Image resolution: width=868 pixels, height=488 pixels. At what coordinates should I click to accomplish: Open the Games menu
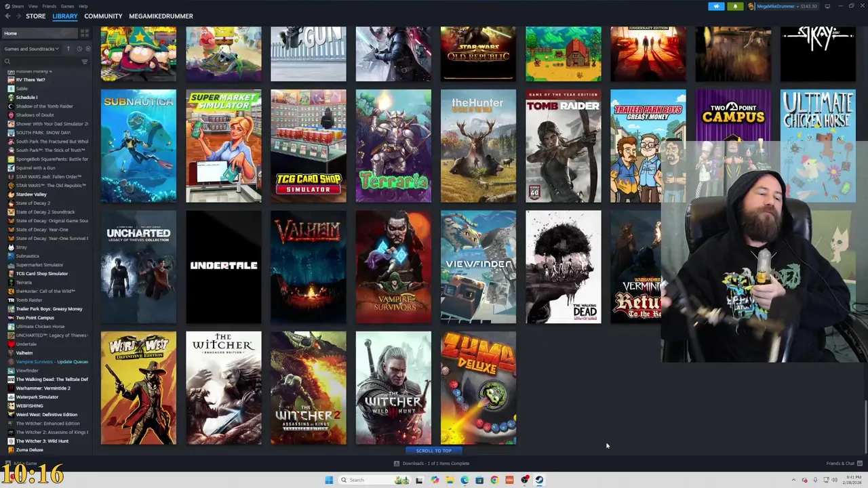(68, 6)
